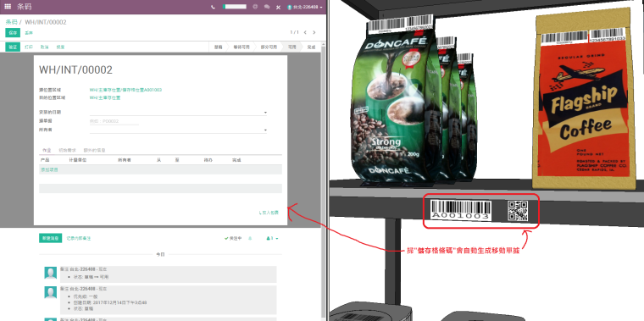
Task: Switch to the 初始需求 tab
Action: pos(67,150)
